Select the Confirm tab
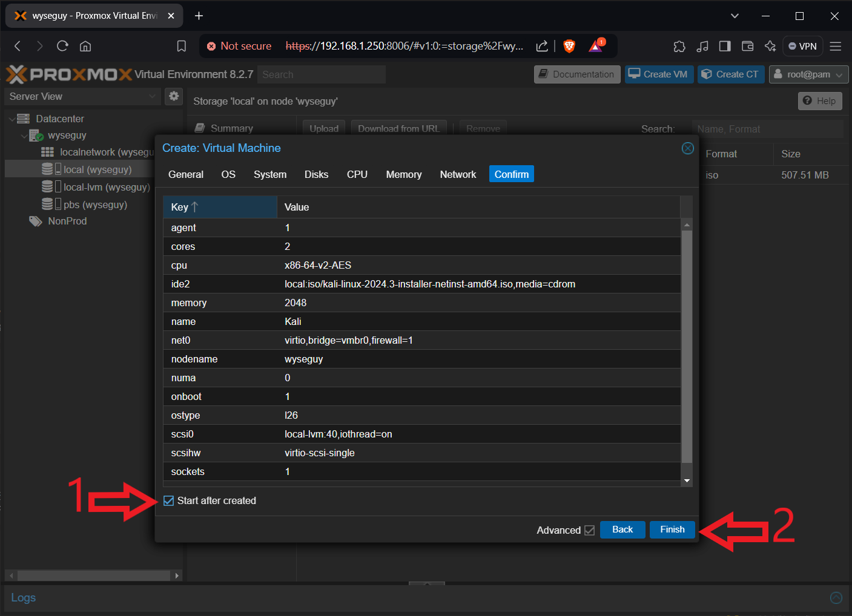The height and width of the screenshot is (616, 852). [x=512, y=174]
